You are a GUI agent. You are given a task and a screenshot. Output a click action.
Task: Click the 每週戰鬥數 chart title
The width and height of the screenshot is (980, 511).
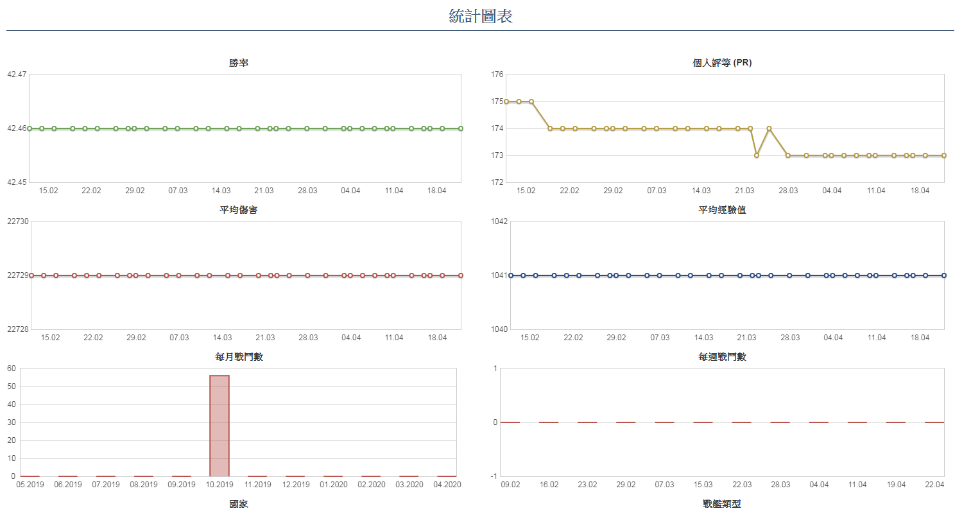pyautogui.click(x=722, y=357)
